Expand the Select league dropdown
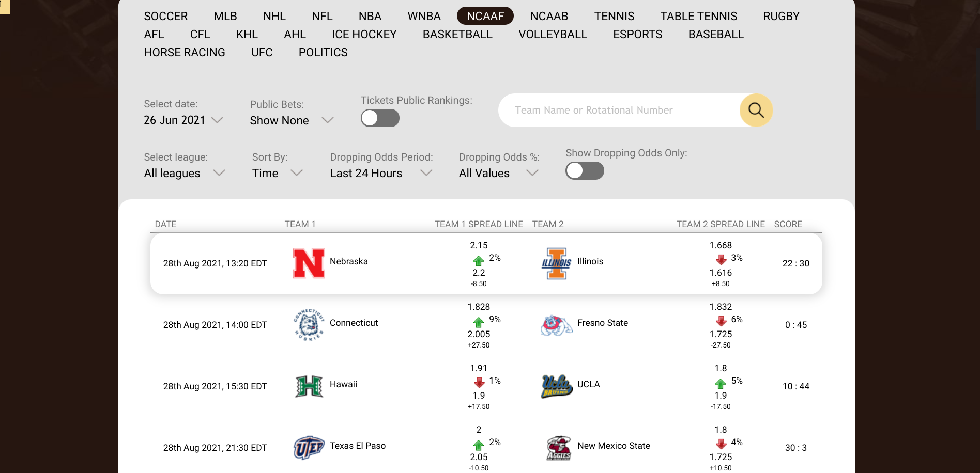980x473 pixels. 185,173
